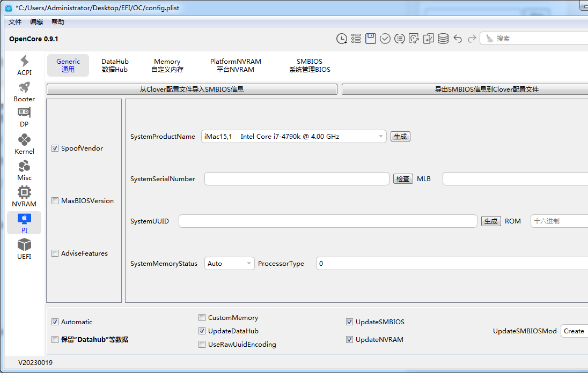Click the 检查 button beside SystemSerialNumber
The width and height of the screenshot is (588, 373).
click(403, 179)
